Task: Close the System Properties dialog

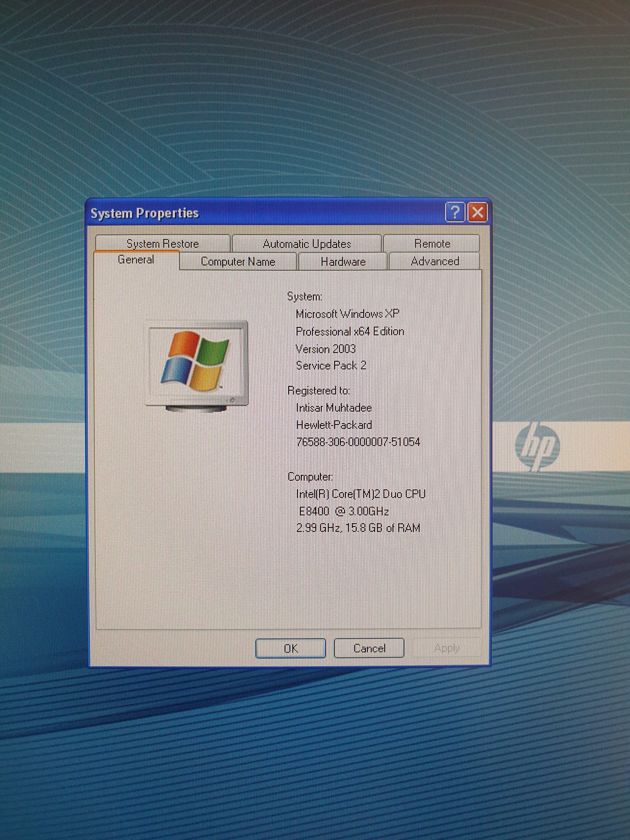Action: [477, 212]
